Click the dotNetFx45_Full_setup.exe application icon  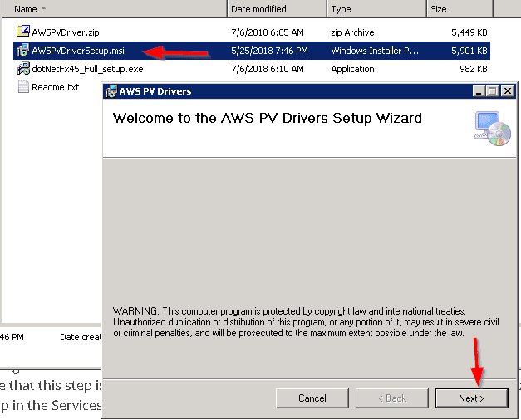pyautogui.click(x=23, y=68)
